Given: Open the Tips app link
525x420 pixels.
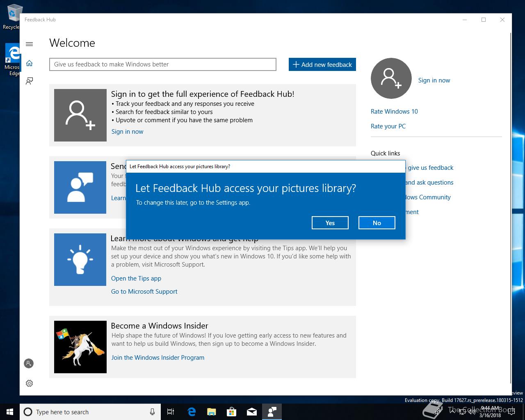Looking at the screenshot, I should coord(136,278).
